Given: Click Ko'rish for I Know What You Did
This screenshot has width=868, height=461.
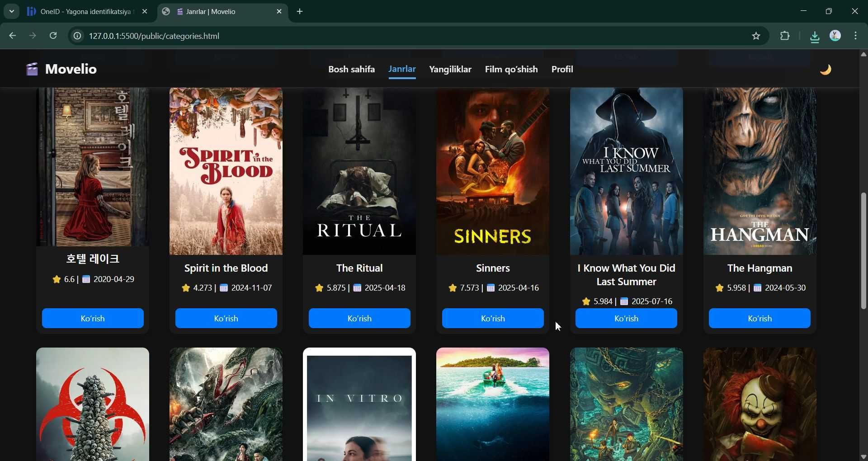Looking at the screenshot, I should (626, 318).
